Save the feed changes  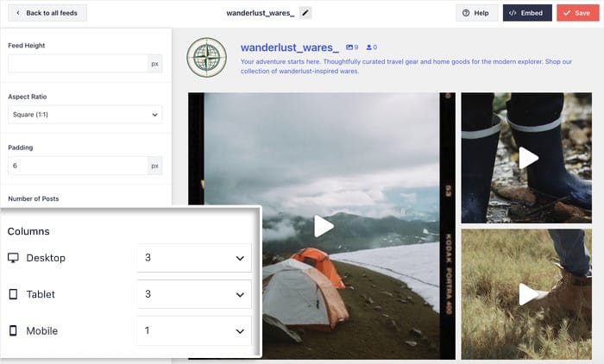pyautogui.click(x=577, y=13)
